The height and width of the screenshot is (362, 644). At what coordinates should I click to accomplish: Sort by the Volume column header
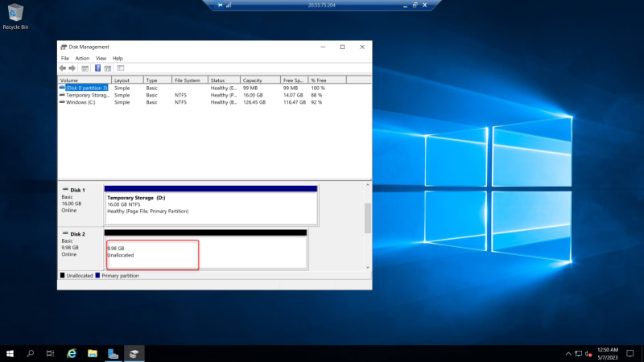coord(85,80)
